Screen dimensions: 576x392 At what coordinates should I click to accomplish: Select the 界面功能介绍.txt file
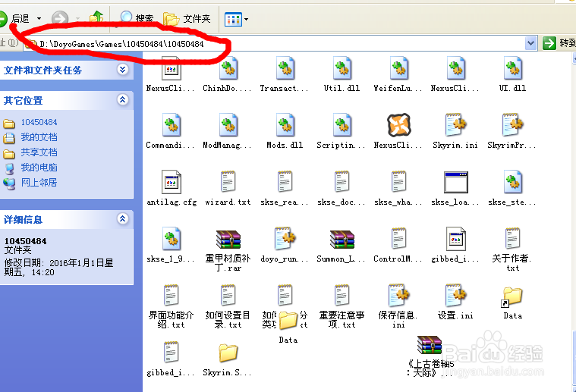171,306
